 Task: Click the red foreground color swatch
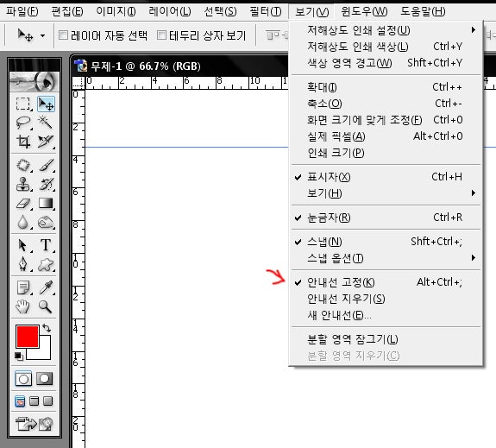[28, 336]
